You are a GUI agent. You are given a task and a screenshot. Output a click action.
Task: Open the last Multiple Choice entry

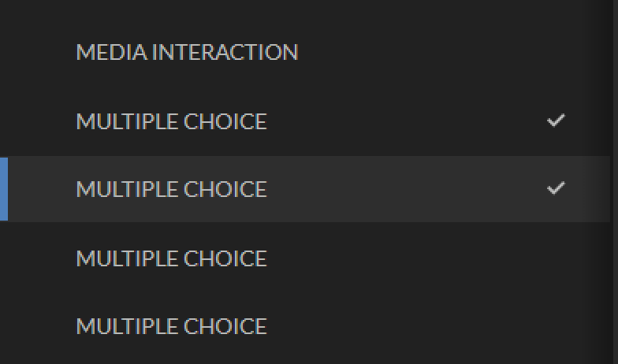coord(171,326)
